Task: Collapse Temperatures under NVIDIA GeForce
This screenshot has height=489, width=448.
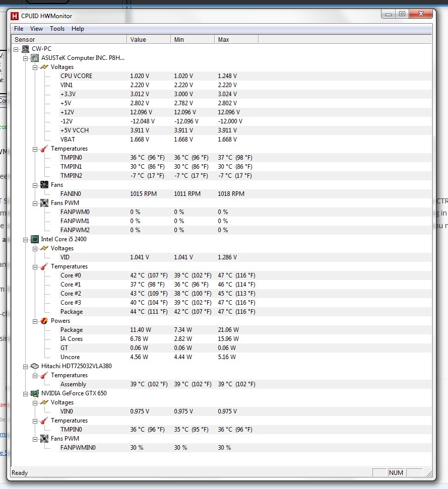Action: 35,421
